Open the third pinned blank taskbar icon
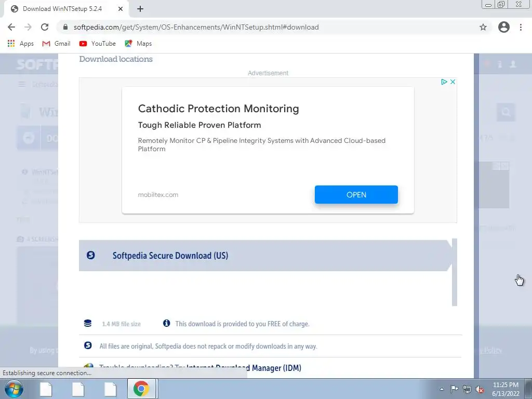 (110, 389)
